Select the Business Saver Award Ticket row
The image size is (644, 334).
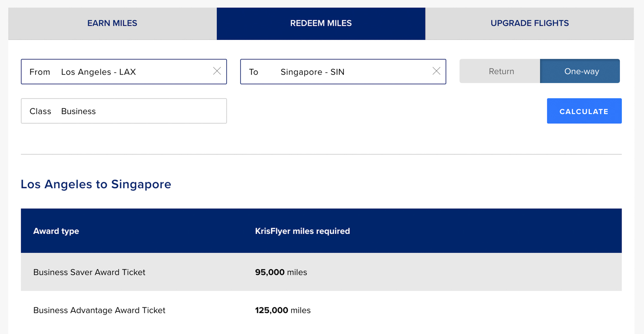(x=321, y=272)
